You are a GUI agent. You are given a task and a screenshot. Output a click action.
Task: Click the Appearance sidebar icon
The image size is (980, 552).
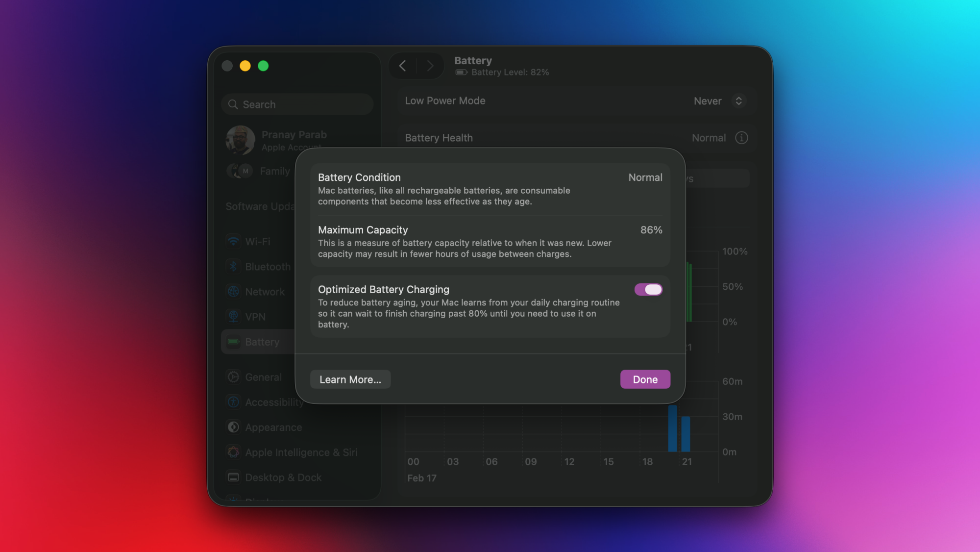coord(234,427)
